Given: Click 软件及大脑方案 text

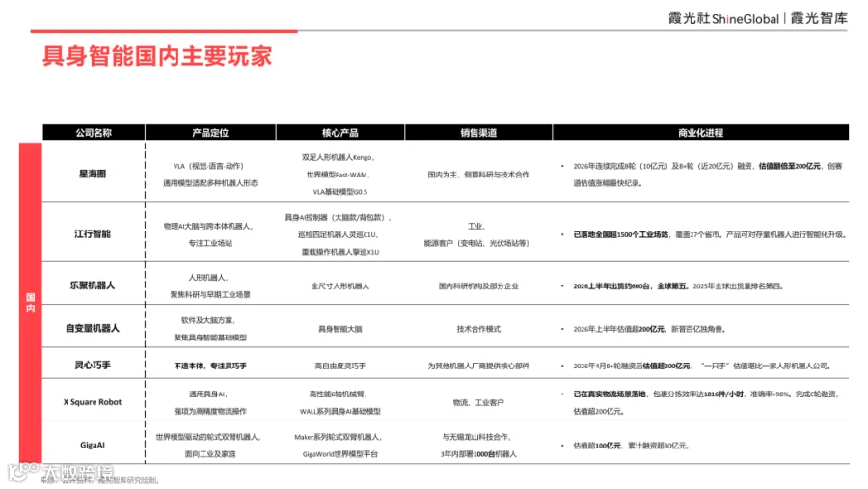Looking at the screenshot, I should pos(208,320).
